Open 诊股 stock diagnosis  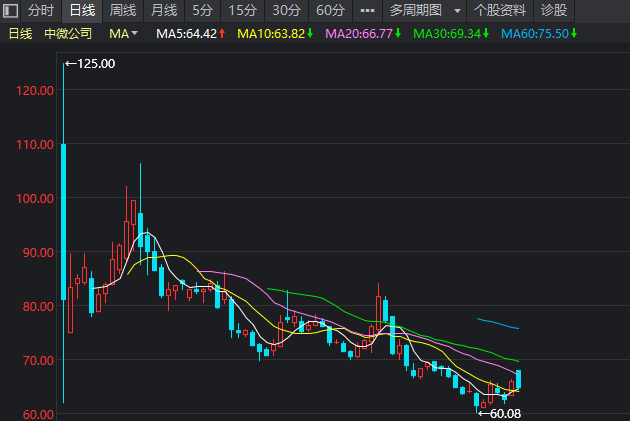tap(554, 10)
